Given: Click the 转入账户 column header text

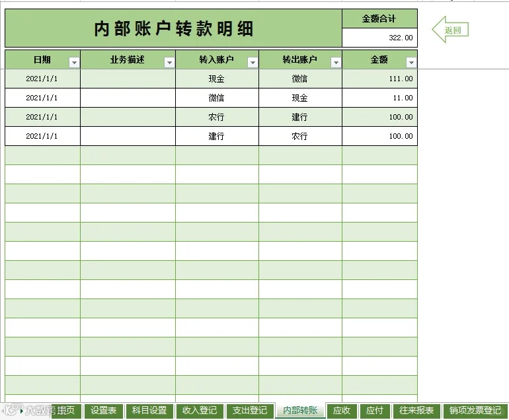Looking at the screenshot, I should click(217, 59).
